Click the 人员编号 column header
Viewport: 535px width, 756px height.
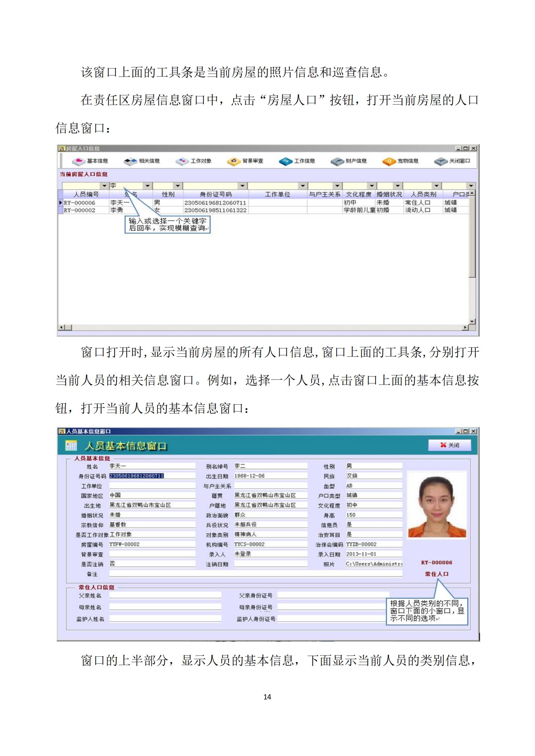tap(86, 195)
